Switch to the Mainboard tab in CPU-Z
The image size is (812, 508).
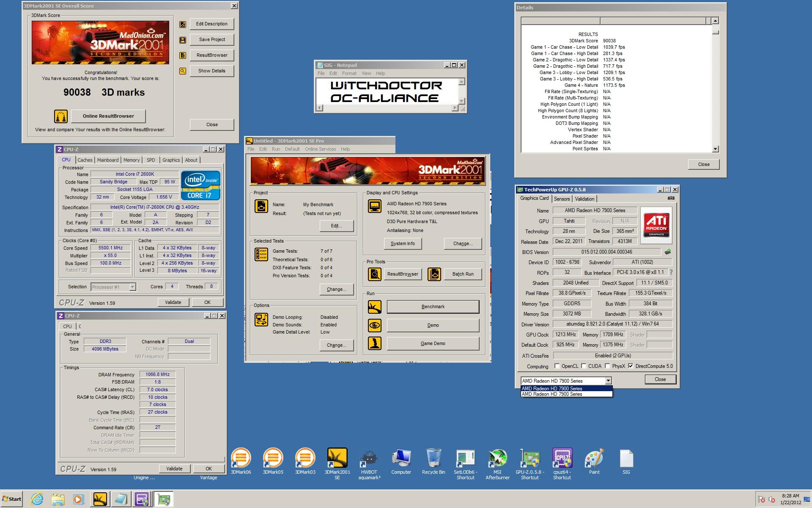108,160
